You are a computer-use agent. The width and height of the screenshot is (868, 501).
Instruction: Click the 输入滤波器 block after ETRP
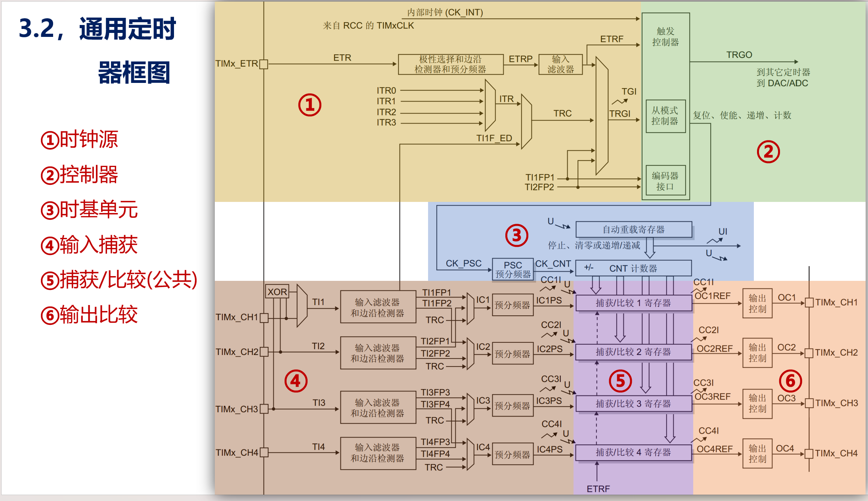(x=560, y=64)
